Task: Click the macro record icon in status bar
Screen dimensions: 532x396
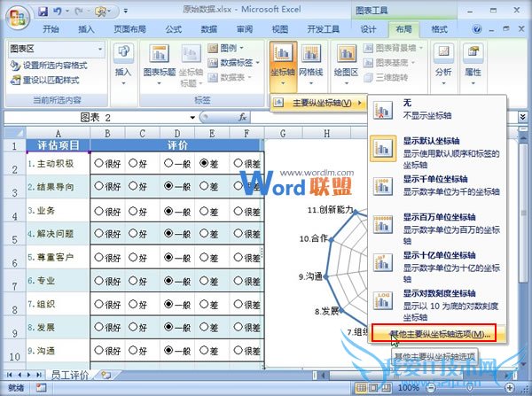Action: (x=41, y=387)
